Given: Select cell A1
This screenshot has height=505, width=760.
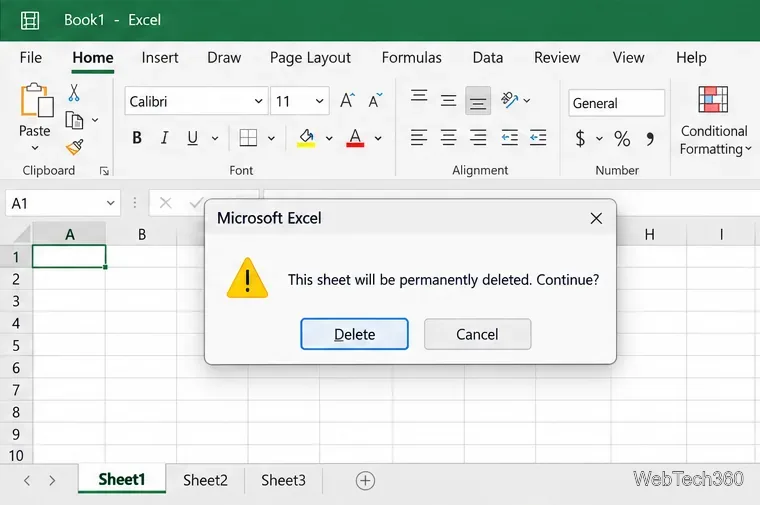Looking at the screenshot, I should tap(69, 256).
